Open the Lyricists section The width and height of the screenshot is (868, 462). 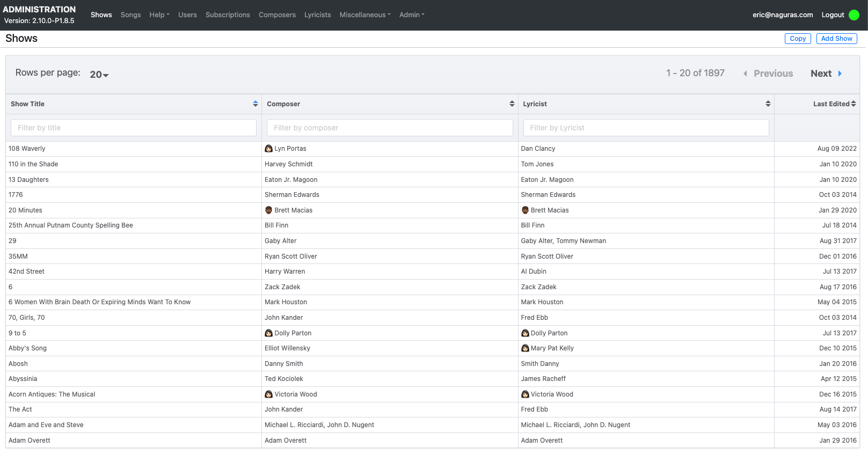pyautogui.click(x=318, y=15)
